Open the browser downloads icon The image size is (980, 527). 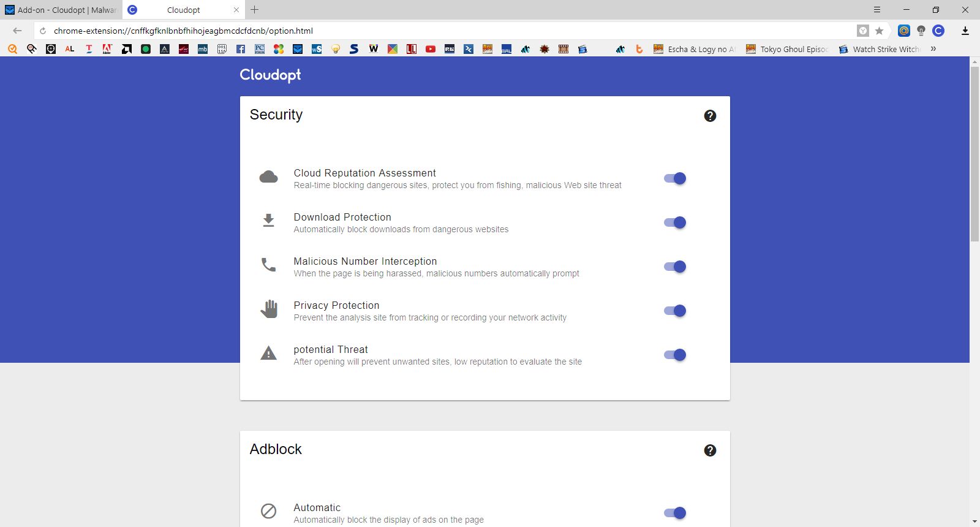click(965, 31)
